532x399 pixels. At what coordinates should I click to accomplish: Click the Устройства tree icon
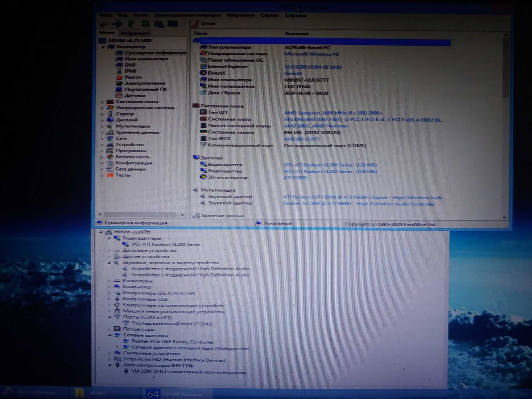(x=110, y=145)
